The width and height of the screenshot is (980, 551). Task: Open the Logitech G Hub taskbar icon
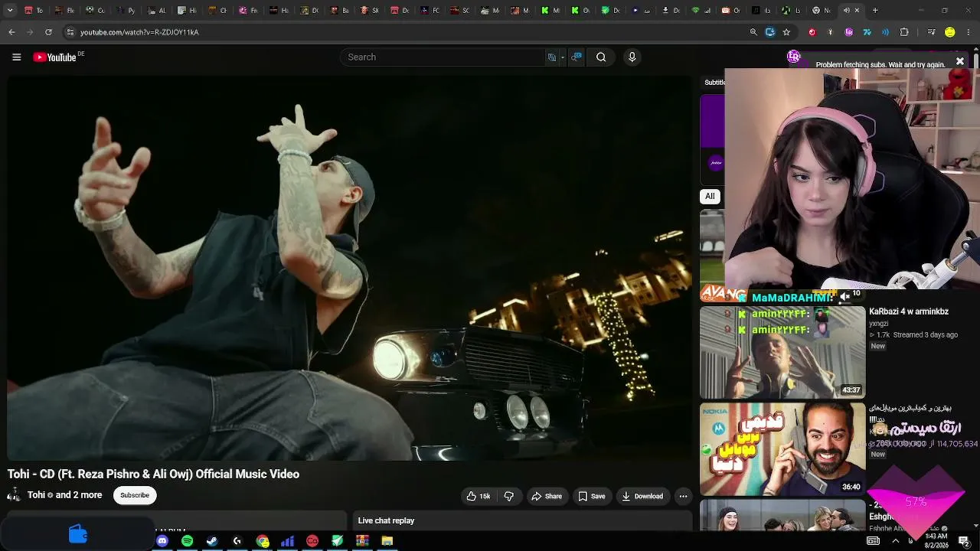pyautogui.click(x=237, y=541)
